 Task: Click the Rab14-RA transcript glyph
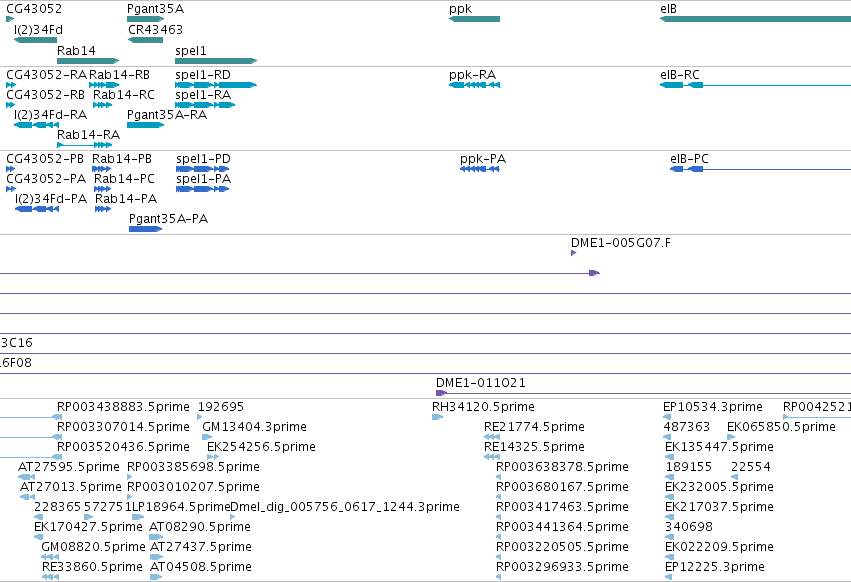coord(85,145)
